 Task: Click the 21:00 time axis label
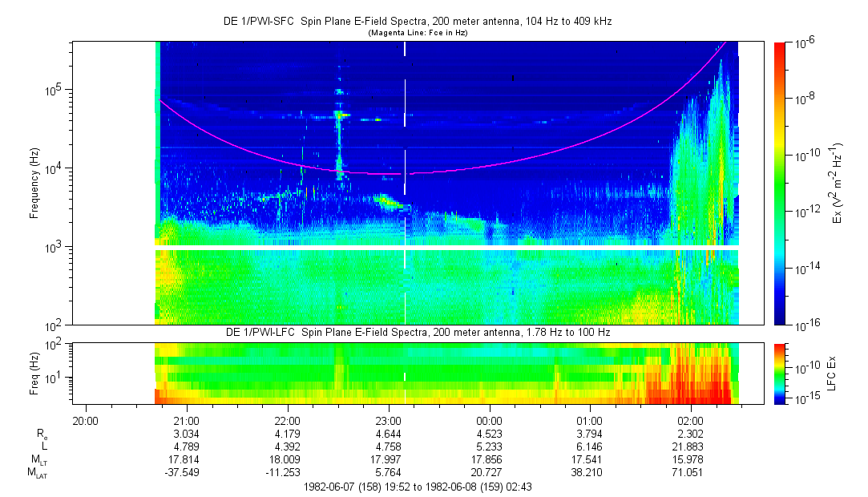click(187, 420)
